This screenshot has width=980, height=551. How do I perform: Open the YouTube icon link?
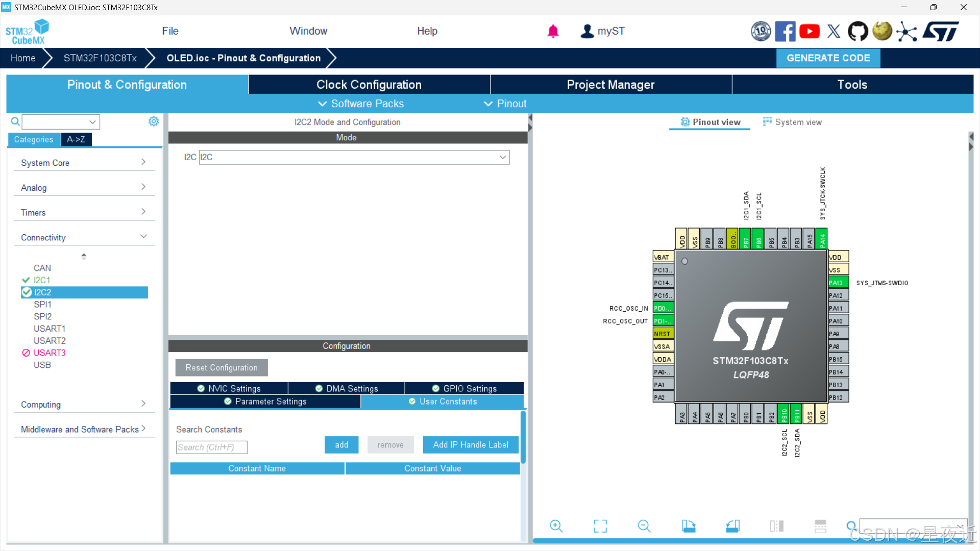tap(810, 32)
